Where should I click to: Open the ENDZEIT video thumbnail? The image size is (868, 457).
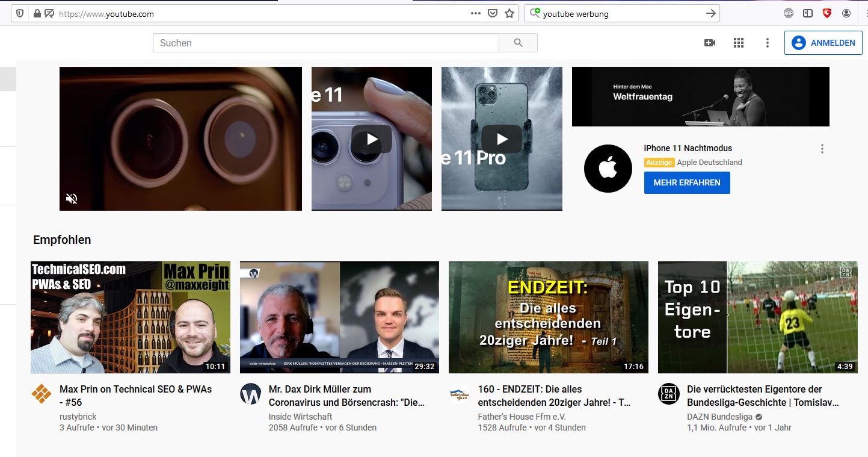pyautogui.click(x=549, y=317)
